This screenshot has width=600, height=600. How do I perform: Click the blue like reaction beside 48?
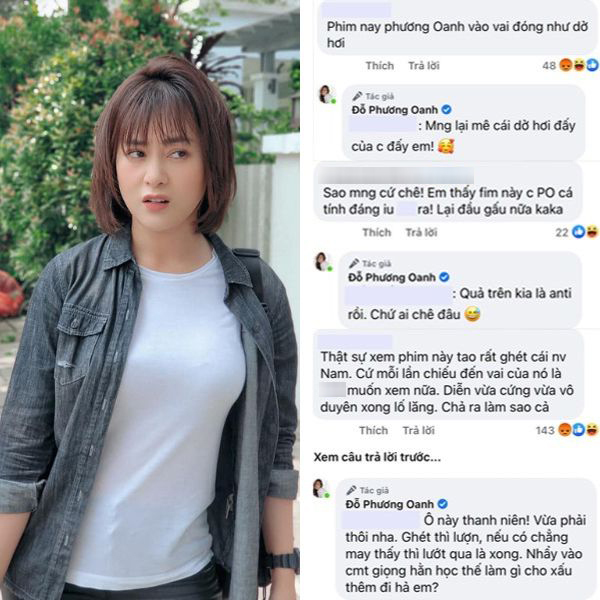click(592, 65)
